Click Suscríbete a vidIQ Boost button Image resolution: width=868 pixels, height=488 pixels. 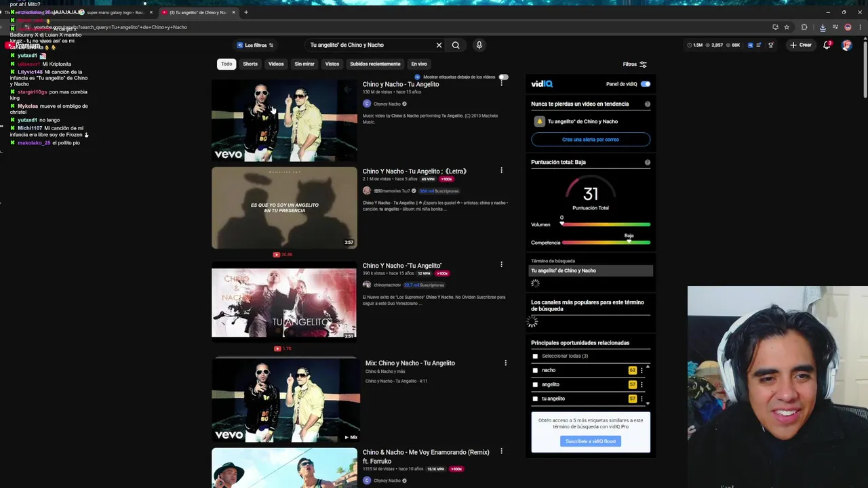coord(591,441)
